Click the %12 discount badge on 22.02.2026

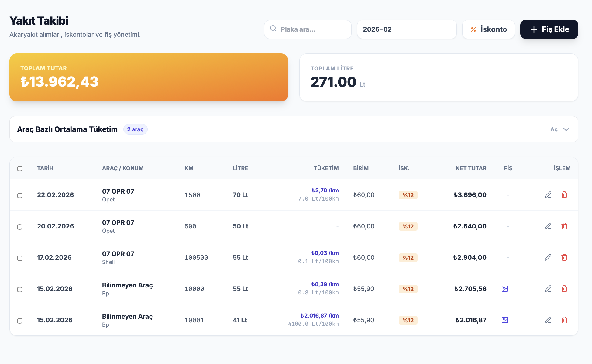click(408, 195)
